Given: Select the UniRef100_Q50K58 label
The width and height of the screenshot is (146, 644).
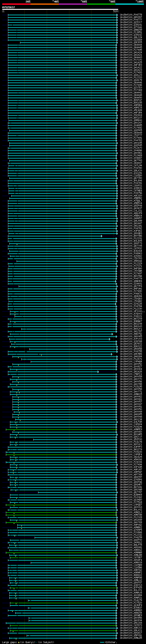Looking at the screenshot, I should 131,349.
